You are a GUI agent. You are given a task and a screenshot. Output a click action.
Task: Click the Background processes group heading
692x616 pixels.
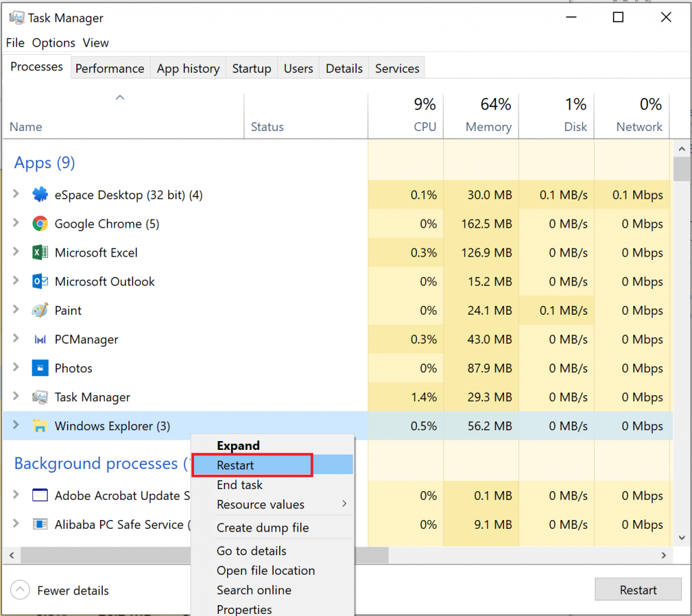[102, 463]
